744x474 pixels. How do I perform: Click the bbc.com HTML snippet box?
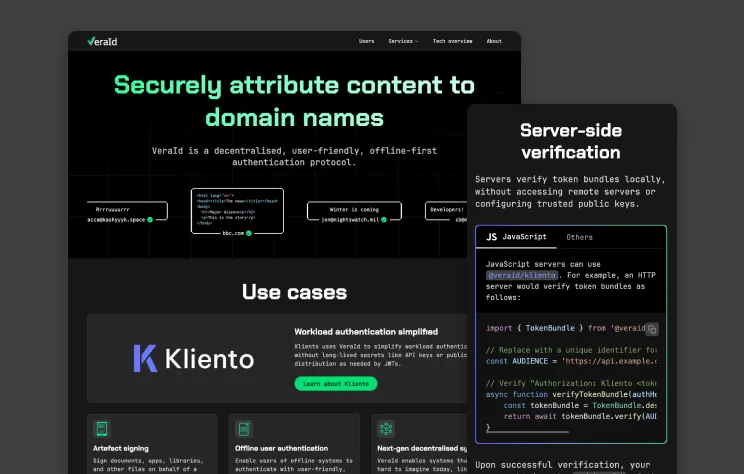coord(237,211)
